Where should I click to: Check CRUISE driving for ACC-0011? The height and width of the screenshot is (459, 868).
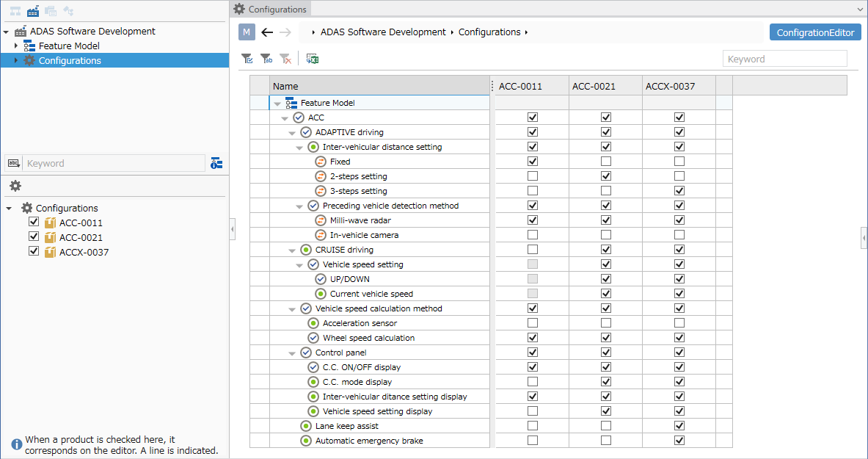pyautogui.click(x=533, y=250)
